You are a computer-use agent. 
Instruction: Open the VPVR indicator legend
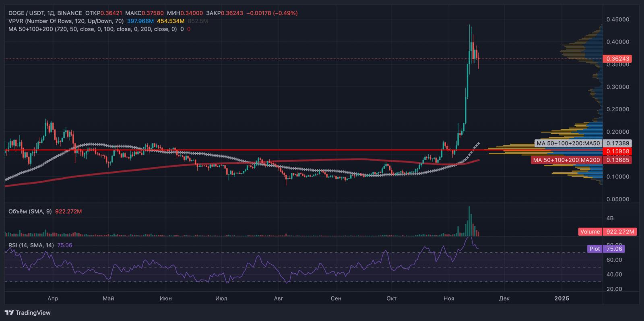(66, 21)
